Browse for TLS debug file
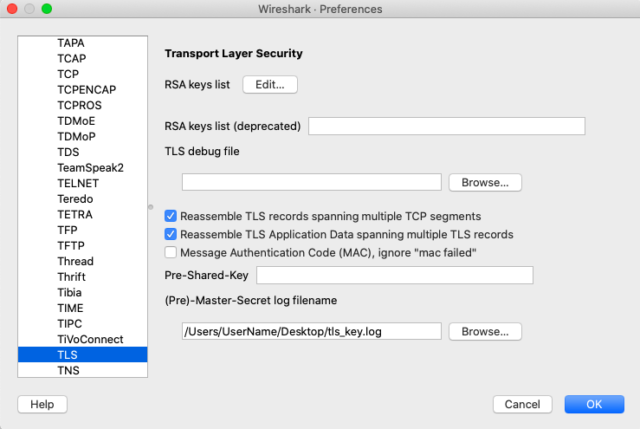The height and width of the screenshot is (429, 640). (x=485, y=182)
